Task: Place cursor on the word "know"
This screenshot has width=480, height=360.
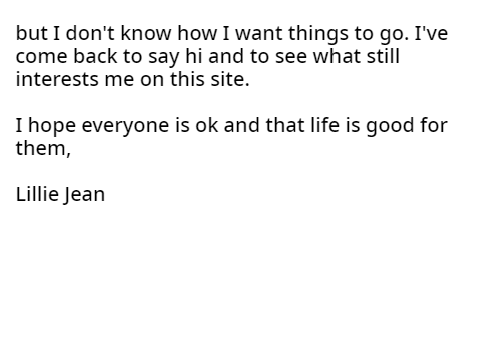Action: pyautogui.click(x=146, y=33)
